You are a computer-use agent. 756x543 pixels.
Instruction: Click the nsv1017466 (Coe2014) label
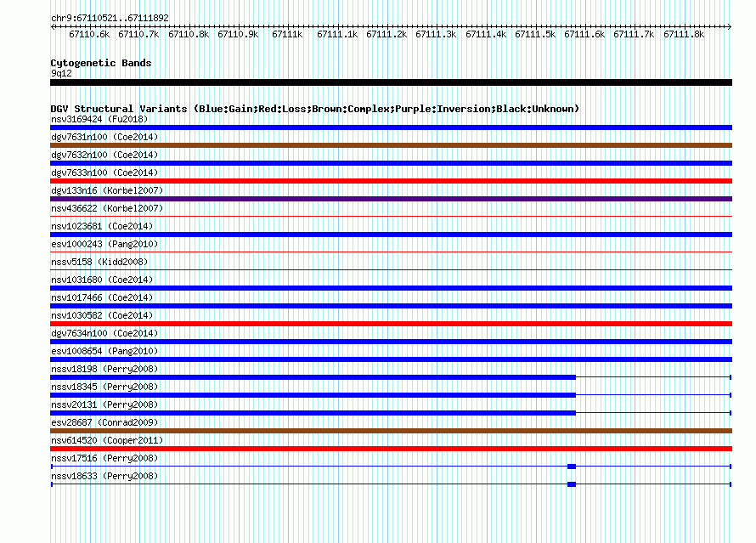[102, 297]
